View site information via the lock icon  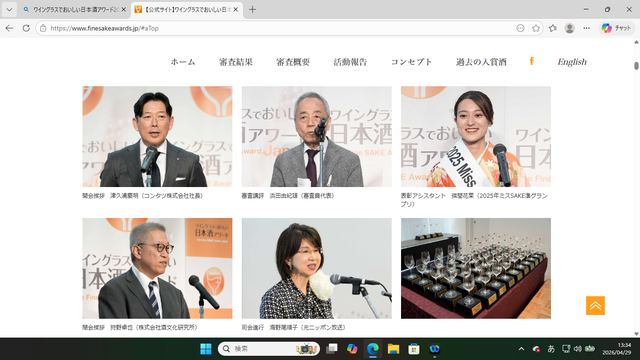click(43, 28)
